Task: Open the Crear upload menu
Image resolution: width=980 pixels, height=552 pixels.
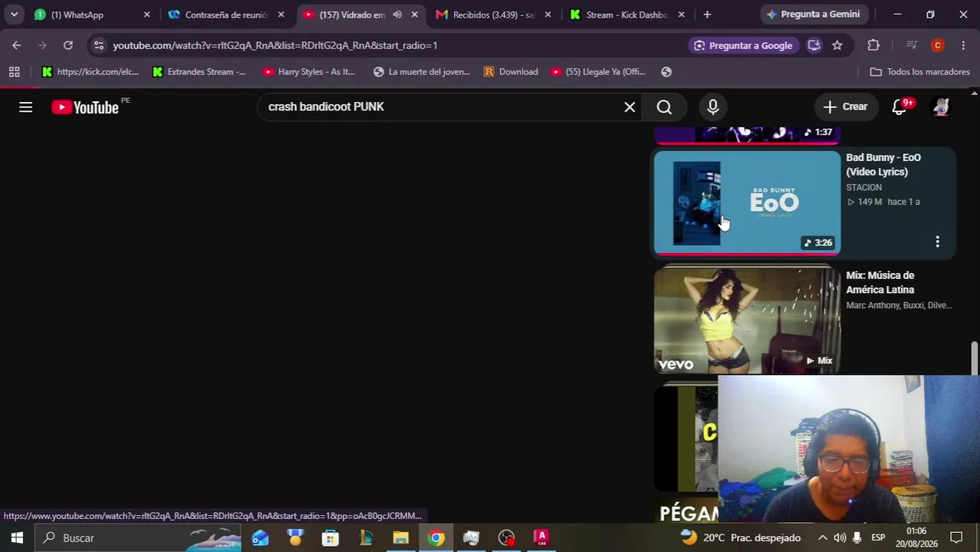Action: pyautogui.click(x=845, y=107)
